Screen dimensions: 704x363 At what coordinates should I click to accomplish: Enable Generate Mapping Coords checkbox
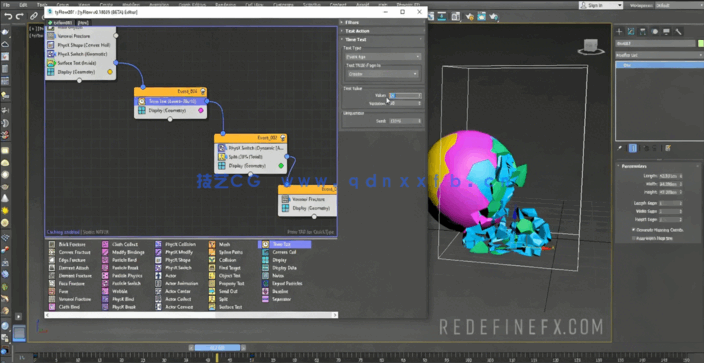click(x=634, y=230)
